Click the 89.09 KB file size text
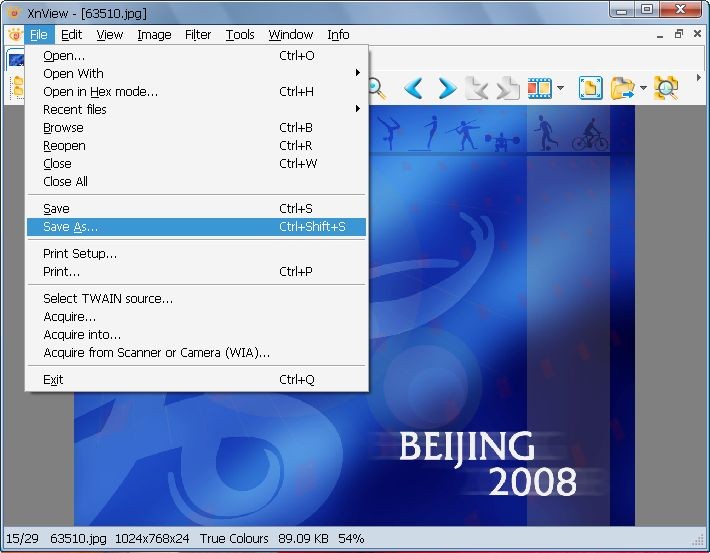Viewport: 710px width, 553px height. [303, 539]
